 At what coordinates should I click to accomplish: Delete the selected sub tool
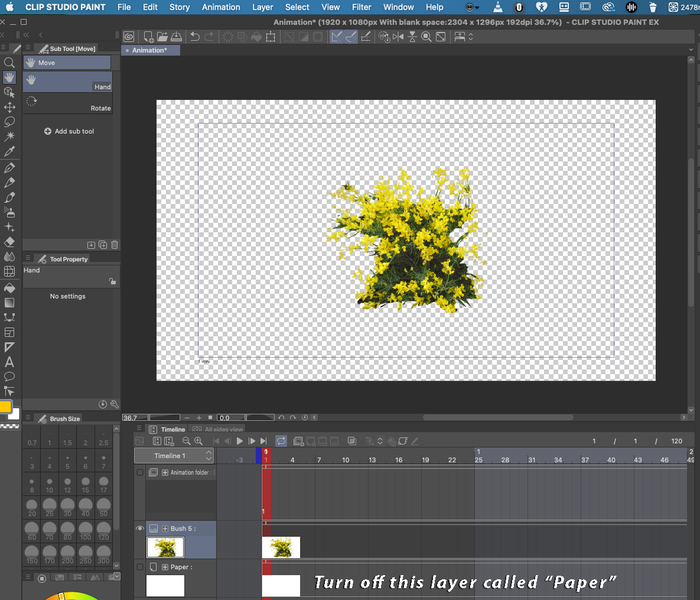tap(115, 245)
